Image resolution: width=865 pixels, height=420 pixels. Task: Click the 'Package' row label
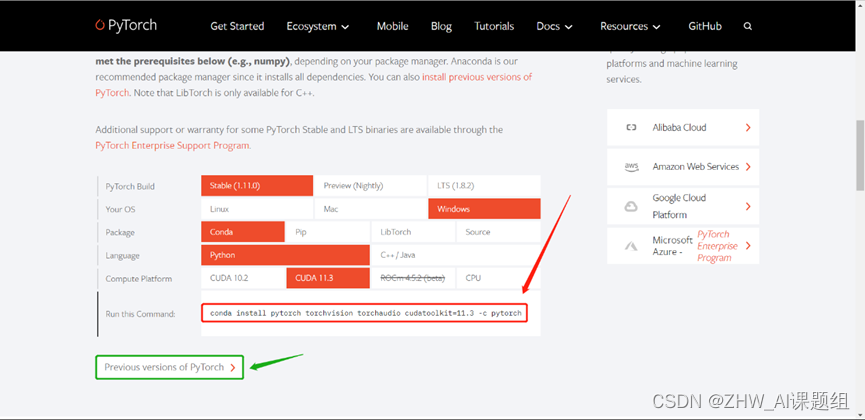[120, 233]
